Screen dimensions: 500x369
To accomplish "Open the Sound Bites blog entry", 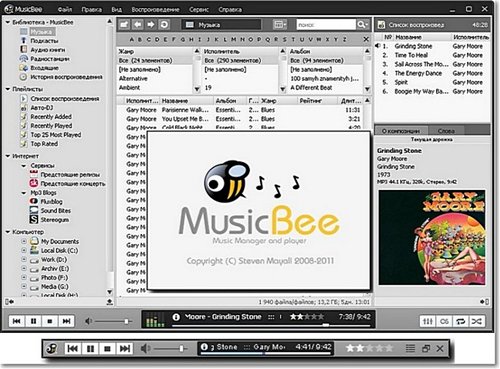I will point(56,211).
